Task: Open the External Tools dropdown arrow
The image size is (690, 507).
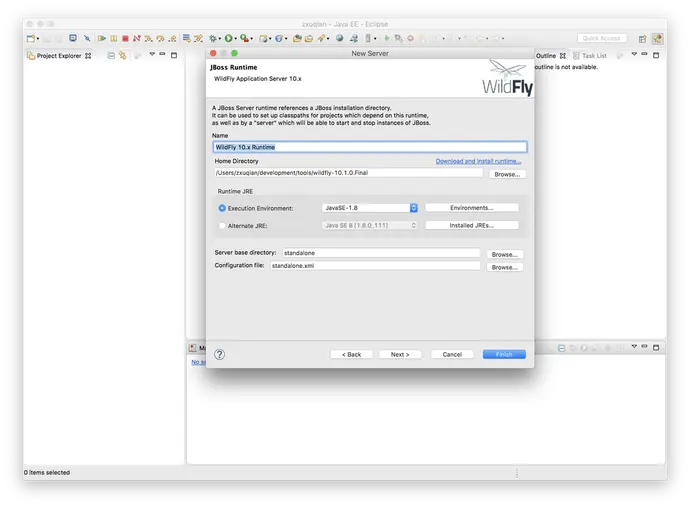Action: 252,39
